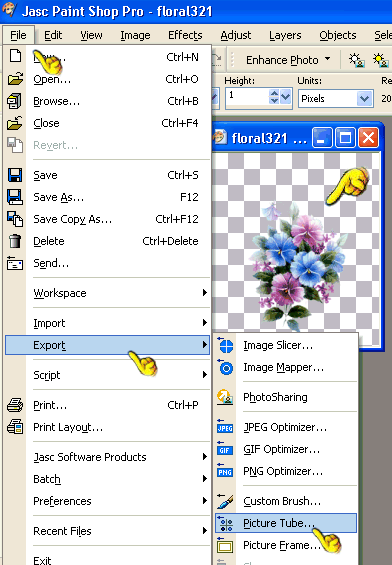Expand the Workspace submenu

(205, 293)
